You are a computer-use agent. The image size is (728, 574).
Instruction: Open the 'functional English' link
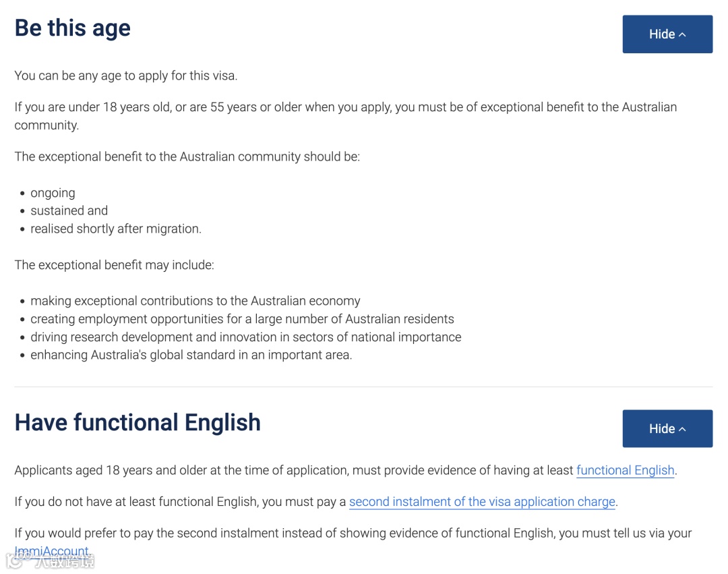click(625, 470)
